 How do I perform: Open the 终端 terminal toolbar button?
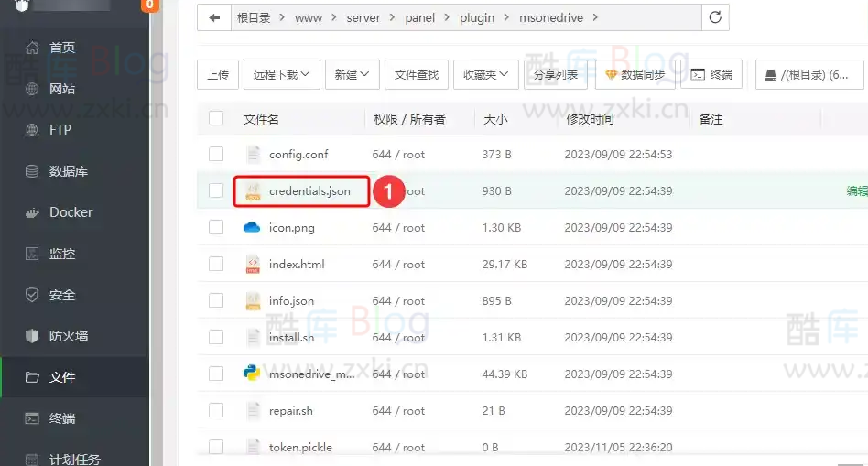click(x=711, y=75)
